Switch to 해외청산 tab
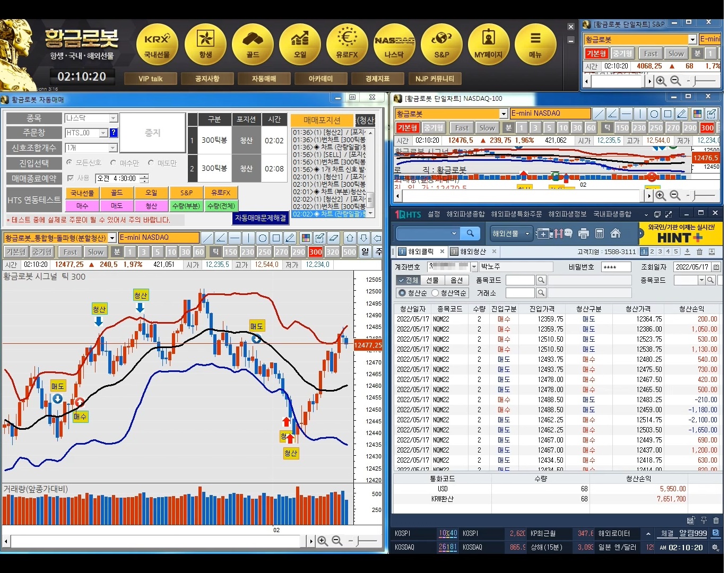 473,251
